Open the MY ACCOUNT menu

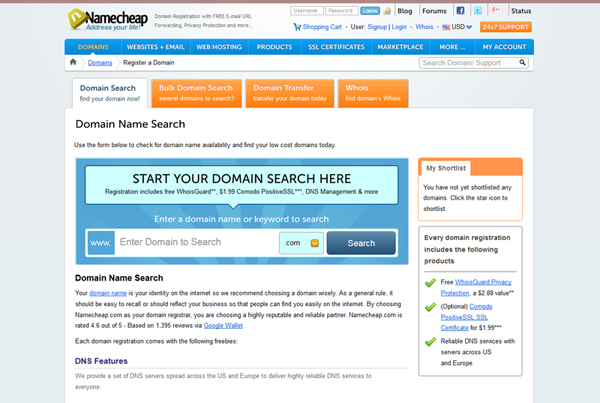click(504, 47)
